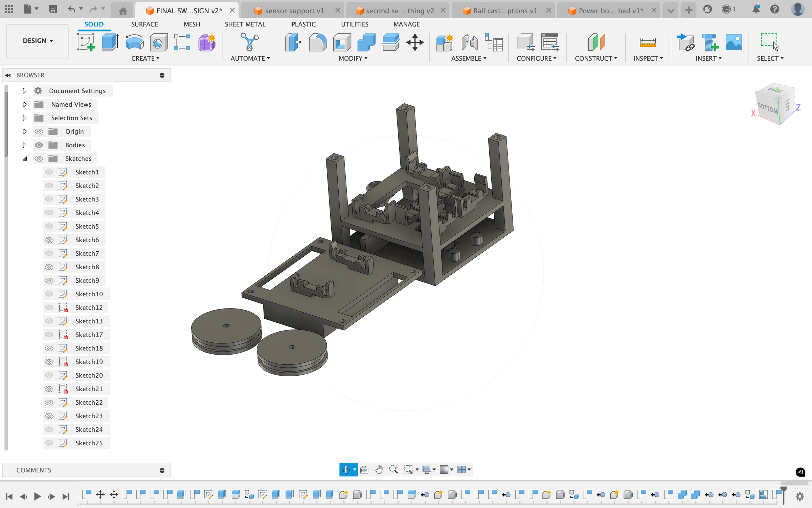Screen dimensions: 812x508
Task: Open the Extrude tool
Action: coord(110,42)
